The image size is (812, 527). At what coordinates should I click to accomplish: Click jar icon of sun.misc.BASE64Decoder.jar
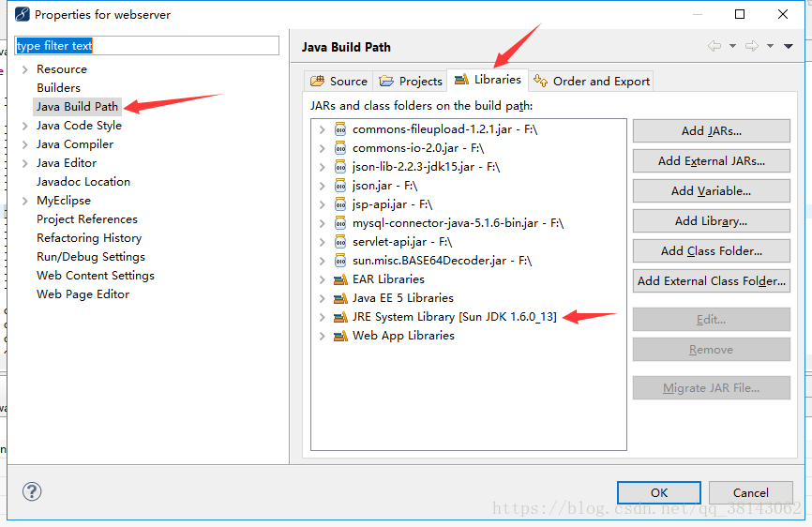tap(340, 261)
